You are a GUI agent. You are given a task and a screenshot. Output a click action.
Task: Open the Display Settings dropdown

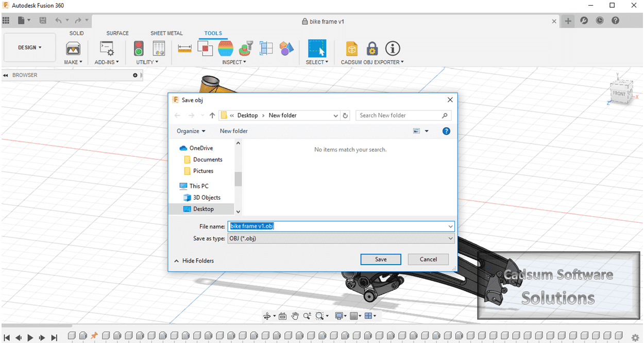pyautogui.click(x=341, y=315)
